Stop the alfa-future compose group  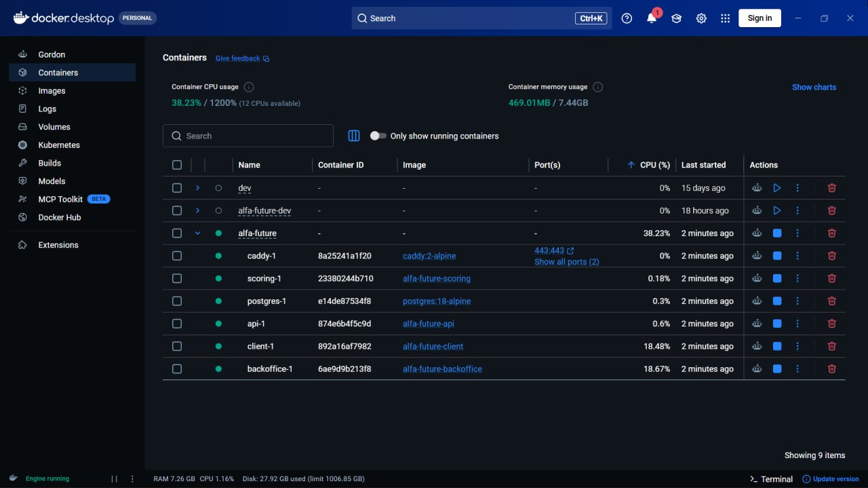(x=777, y=233)
